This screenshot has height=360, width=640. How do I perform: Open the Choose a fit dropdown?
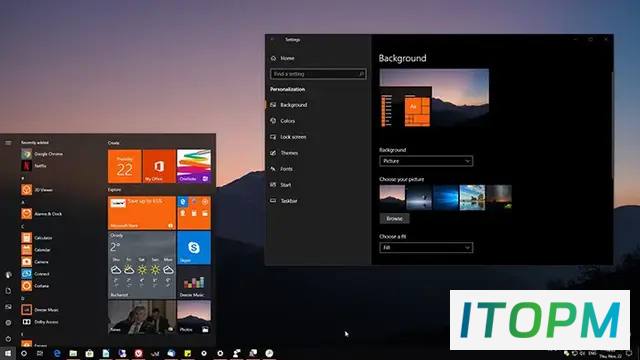[x=426, y=248]
